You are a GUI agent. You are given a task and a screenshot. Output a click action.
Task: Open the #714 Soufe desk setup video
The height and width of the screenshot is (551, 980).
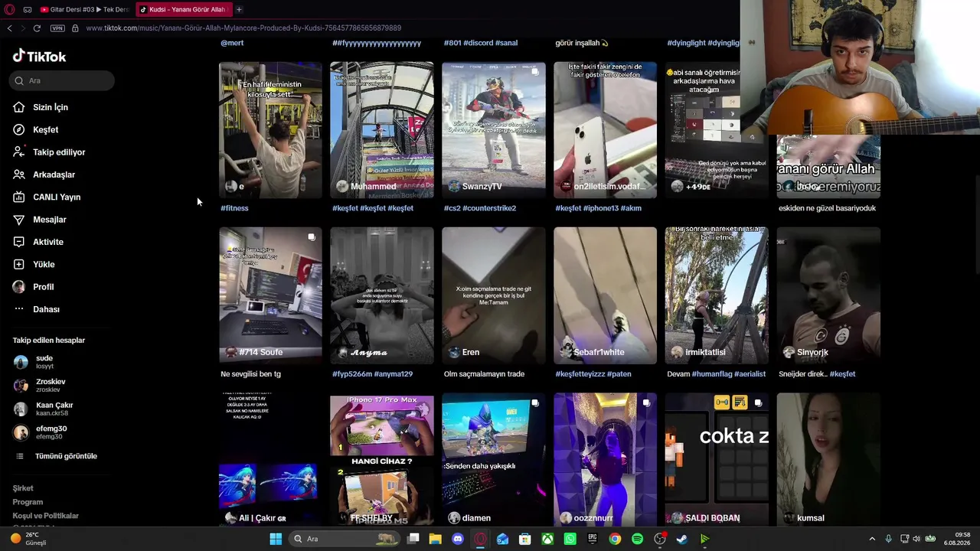point(270,295)
